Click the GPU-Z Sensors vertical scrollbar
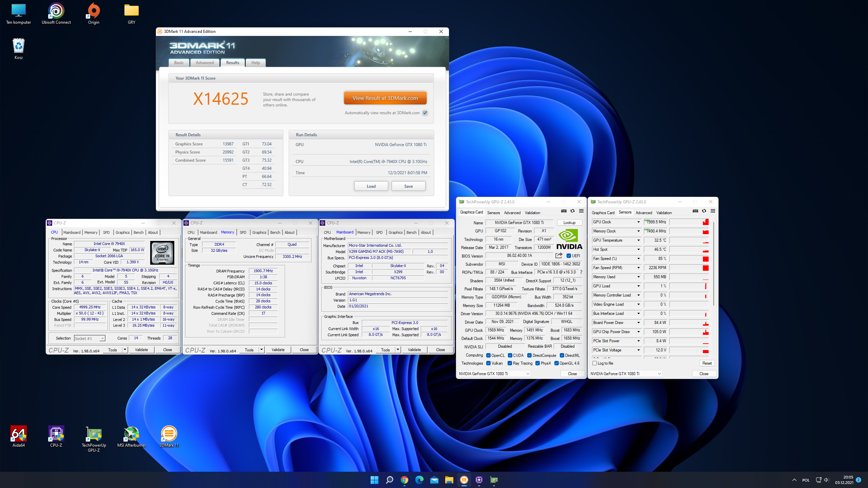 click(714, 264)
